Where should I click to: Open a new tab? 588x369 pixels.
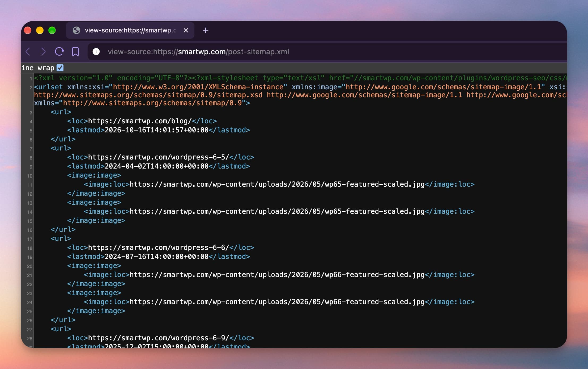click(205, 30)
